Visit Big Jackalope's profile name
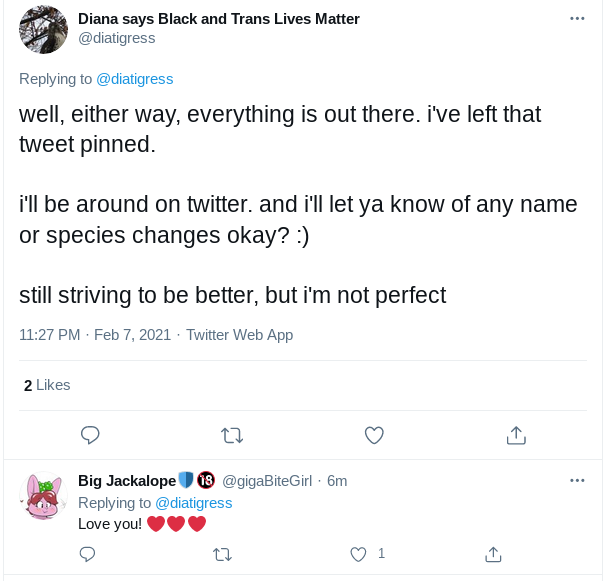605x581 pixels. (127, 481)
